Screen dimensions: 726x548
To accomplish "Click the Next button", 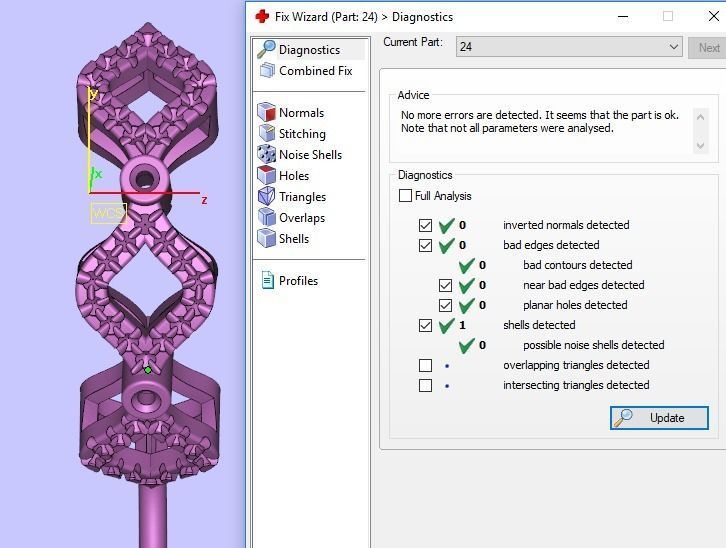I will click(x=707, y=47).
